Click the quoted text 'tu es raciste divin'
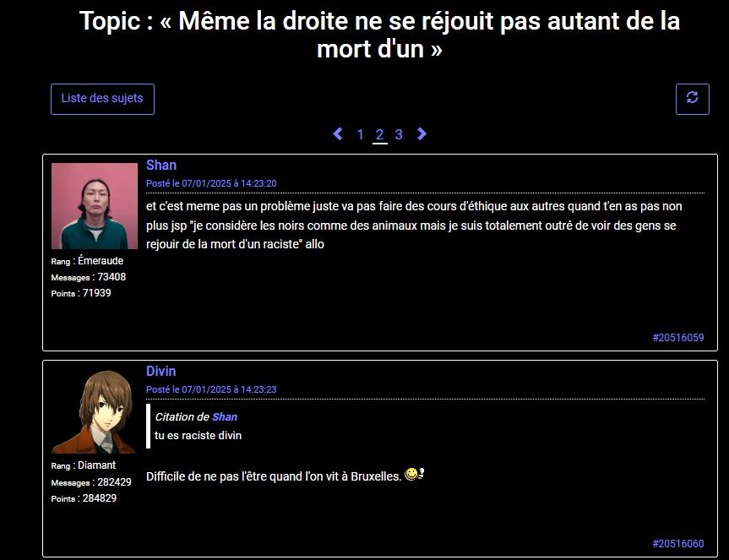Screen dimensions: 729x560 coord(198,436)
